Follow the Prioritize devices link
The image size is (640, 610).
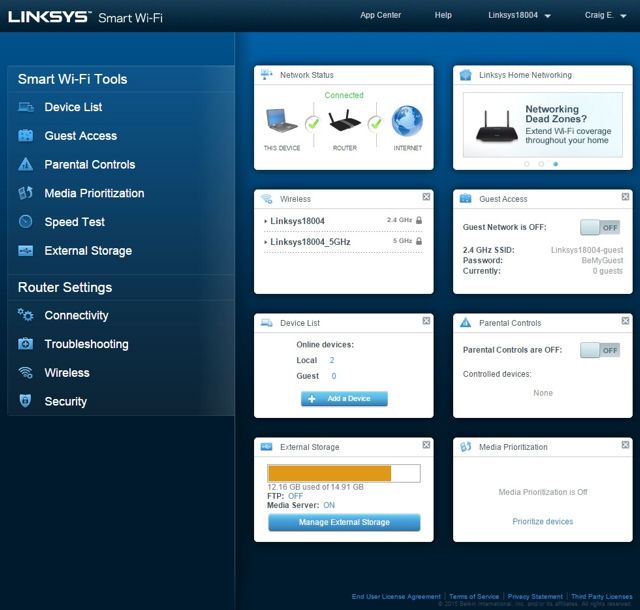[x=542, y=521]
